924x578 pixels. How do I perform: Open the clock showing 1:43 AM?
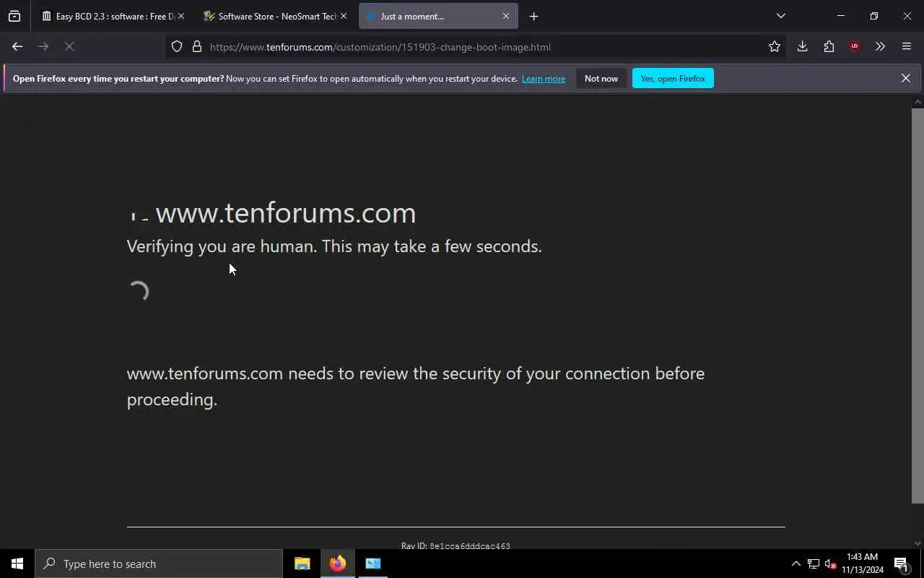click(863, 564)
